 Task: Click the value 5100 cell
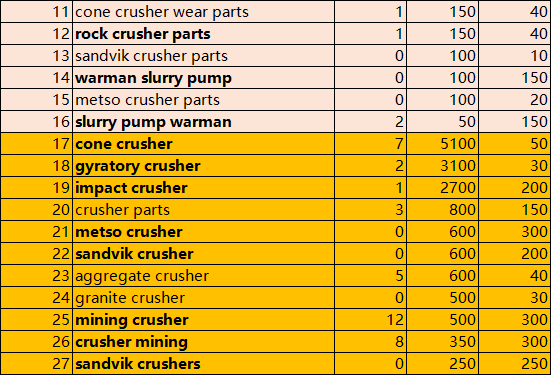(442, 144)
